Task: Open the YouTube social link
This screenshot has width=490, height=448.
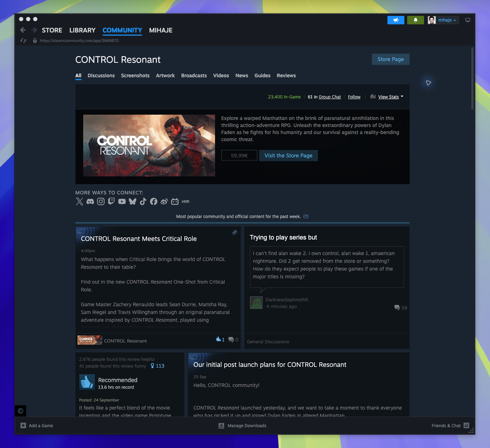Action: click(122, 201)
